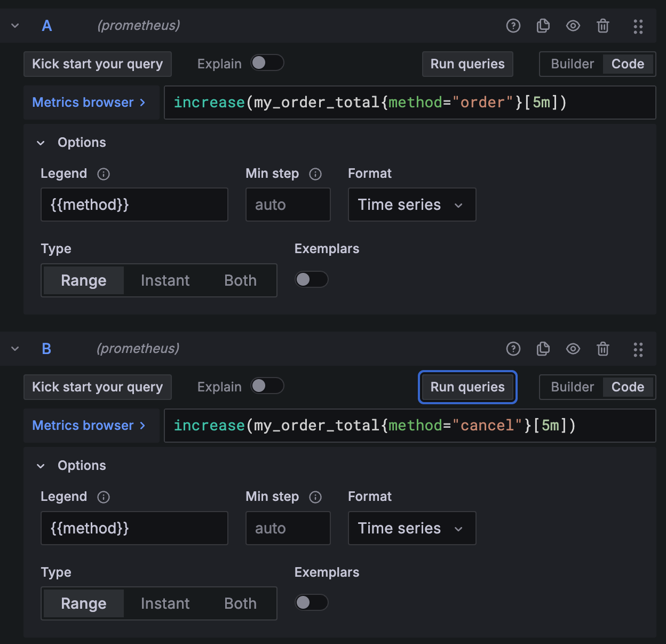Duplicate query B
The image size is (666, 644).
click(543, 349)
